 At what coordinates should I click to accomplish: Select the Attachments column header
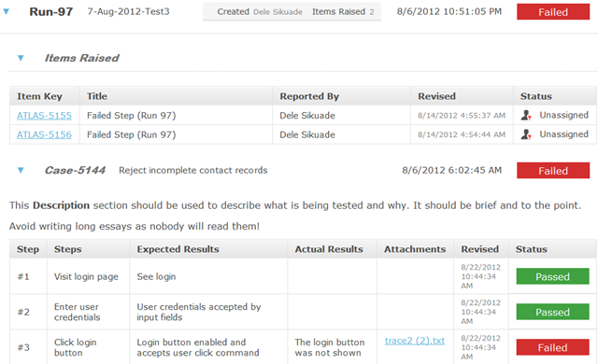tap(415, 249)
